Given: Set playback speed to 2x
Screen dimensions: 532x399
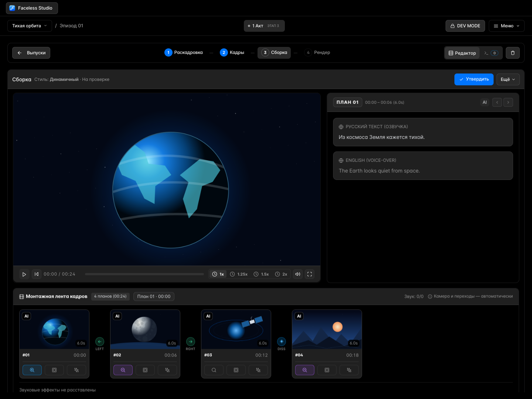Looking at the screenshot, I should coord(281,274).
